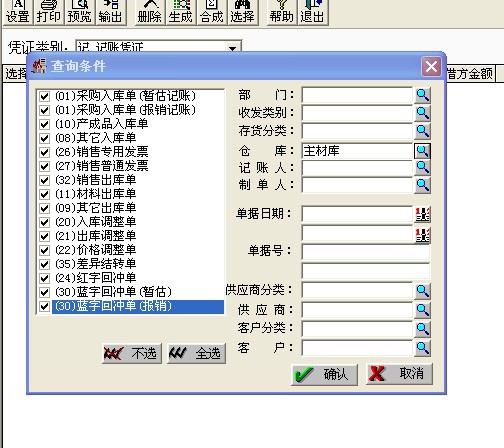This screenshot has height=448, width=504.
Task: Click the 借方金额 column header
Action: click(x=471, y=74)
